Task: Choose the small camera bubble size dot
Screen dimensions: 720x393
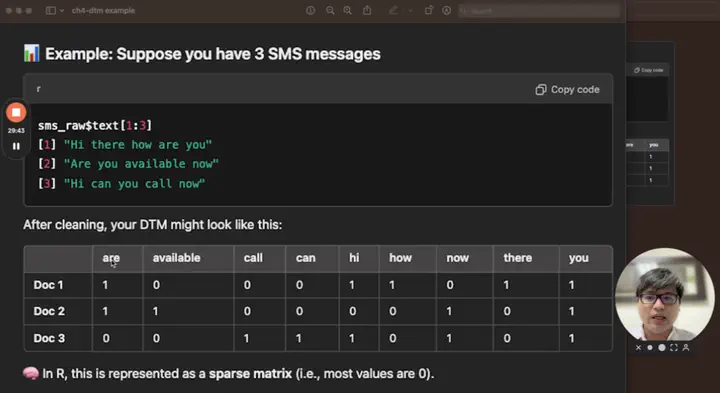Action: 650,348
